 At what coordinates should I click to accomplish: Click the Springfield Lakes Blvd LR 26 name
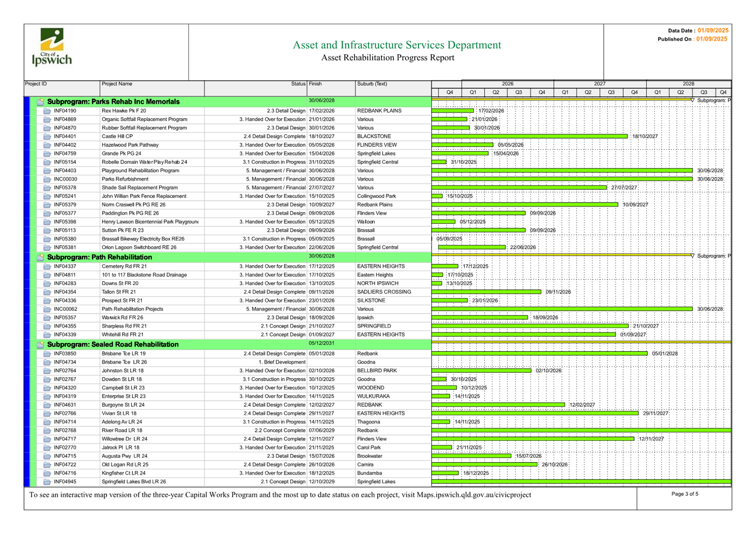[134, 482]
